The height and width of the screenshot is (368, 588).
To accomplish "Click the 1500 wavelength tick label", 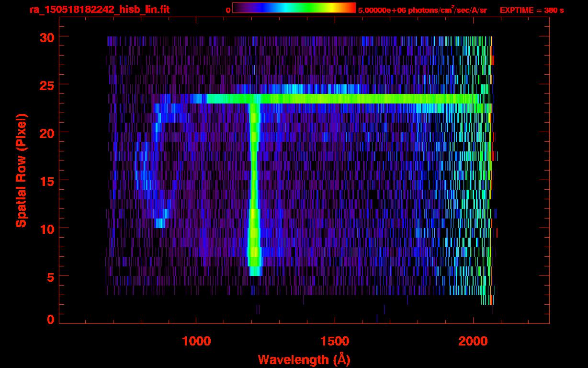I will pyautogui.click(x=335, y=341).
